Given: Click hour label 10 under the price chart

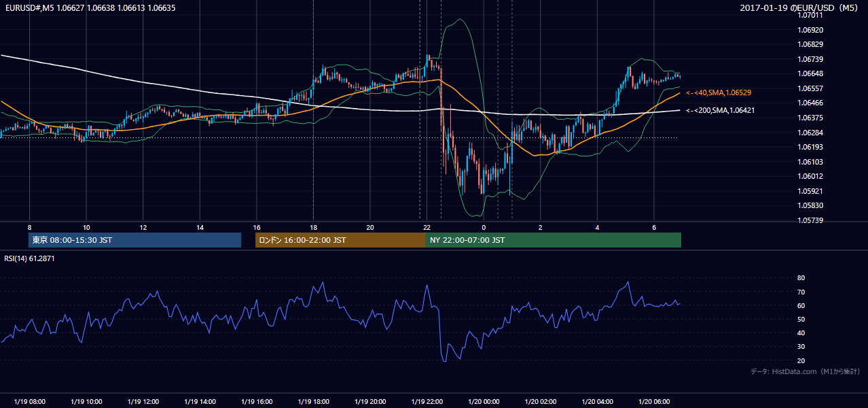Looking at the screenshot, I should 86,227.
